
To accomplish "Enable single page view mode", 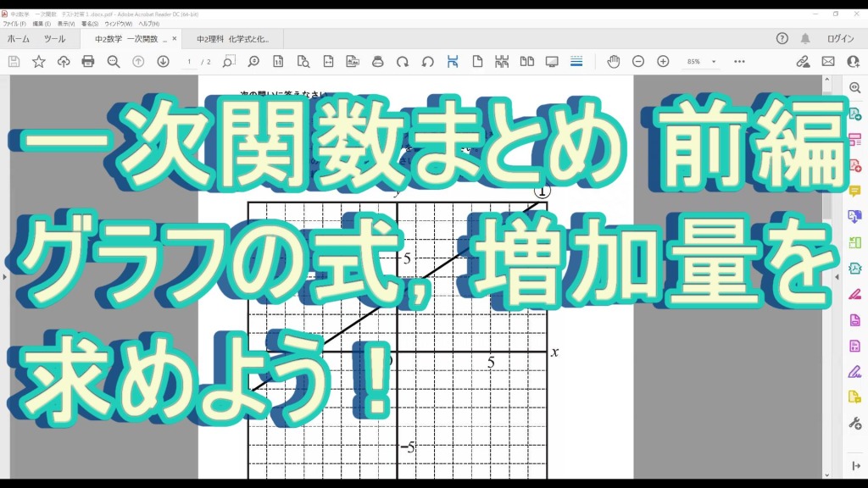I will [x=477, y=62].
